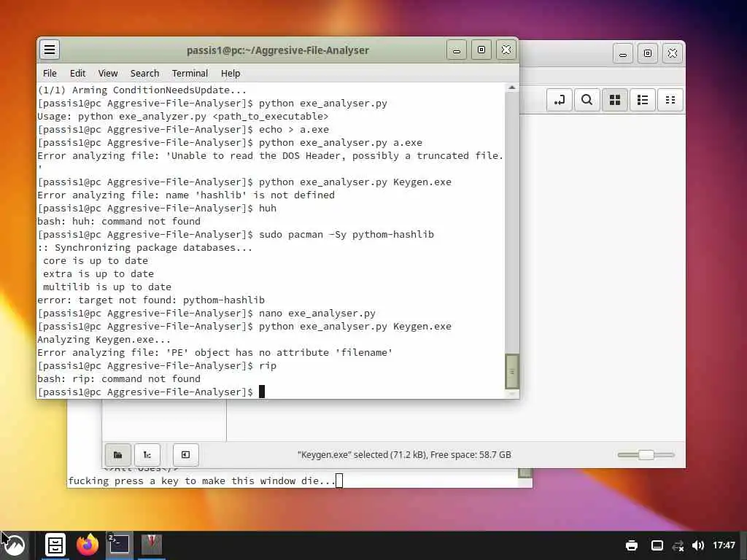Click the Keygen.exe selected status text
The image size is (747, 560).
point(404,455)
